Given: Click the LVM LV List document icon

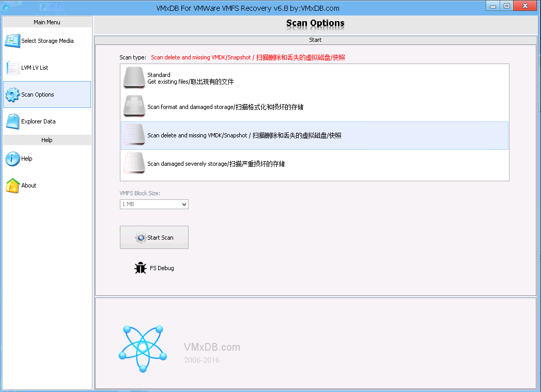Looking at the screenshot, I should 12,68.
